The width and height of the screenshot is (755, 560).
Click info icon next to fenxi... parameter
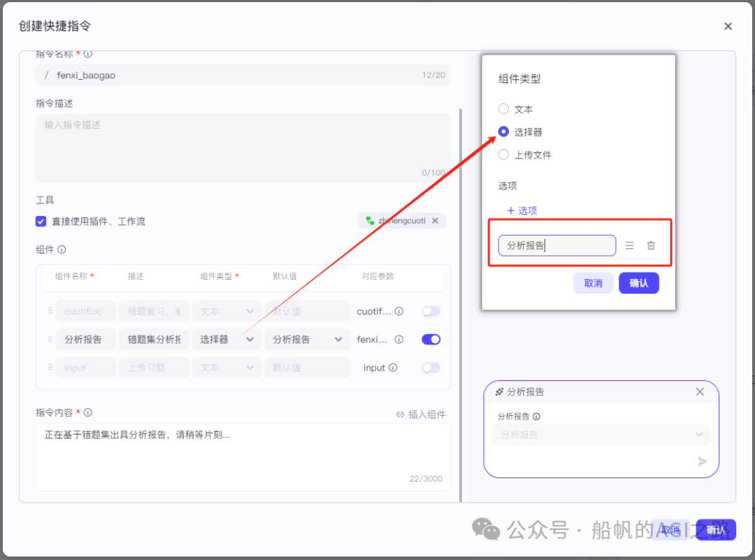[399, 340]
